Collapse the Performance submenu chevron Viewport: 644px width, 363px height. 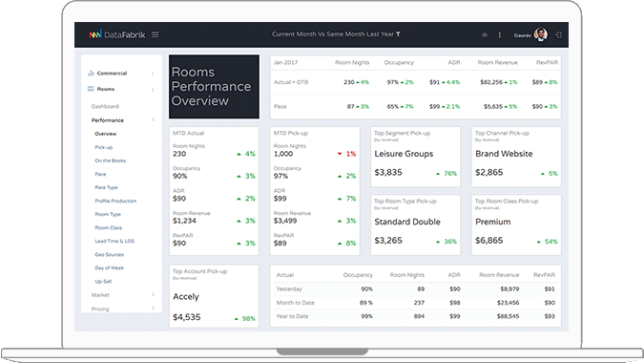[153, 119]
